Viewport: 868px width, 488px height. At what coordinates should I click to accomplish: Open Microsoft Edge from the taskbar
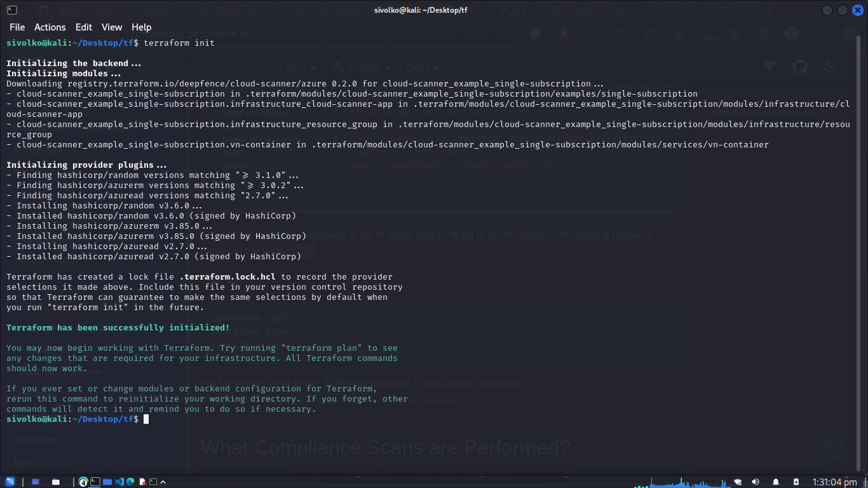[130, 482]
